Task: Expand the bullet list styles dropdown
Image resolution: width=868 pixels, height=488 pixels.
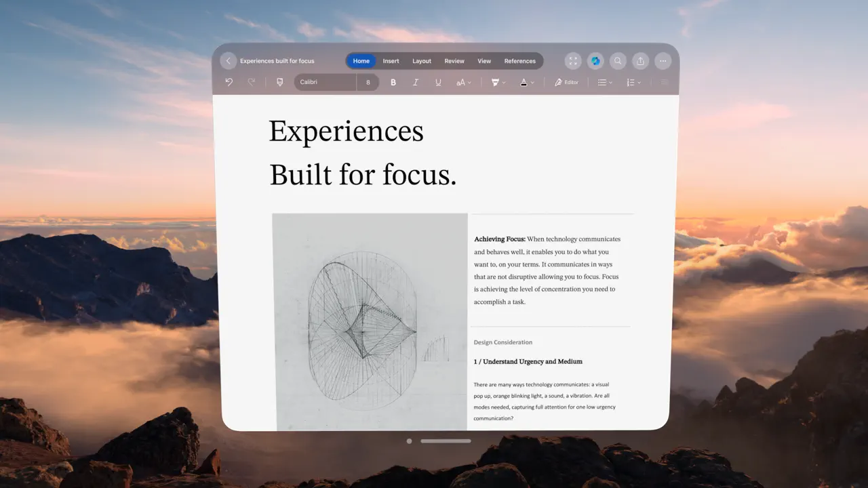Action: point(610,83)
